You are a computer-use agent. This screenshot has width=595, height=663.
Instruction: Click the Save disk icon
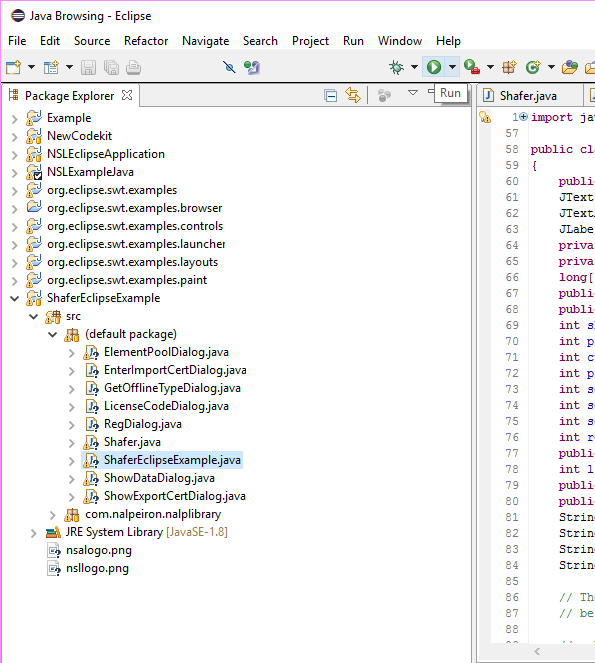click(88, 67)
